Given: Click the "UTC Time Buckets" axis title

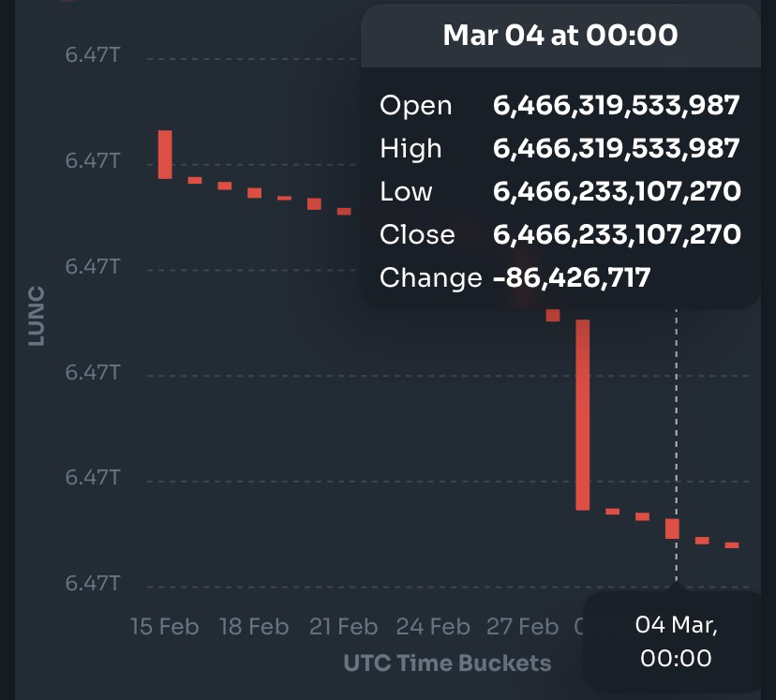Looking at the screenshot, I should 448,663.
